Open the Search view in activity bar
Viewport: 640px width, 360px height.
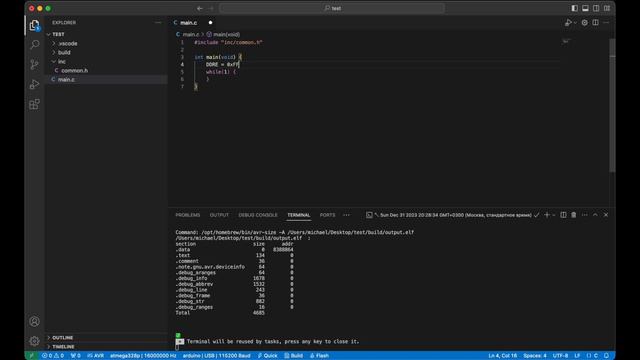(x=35, y=44)
